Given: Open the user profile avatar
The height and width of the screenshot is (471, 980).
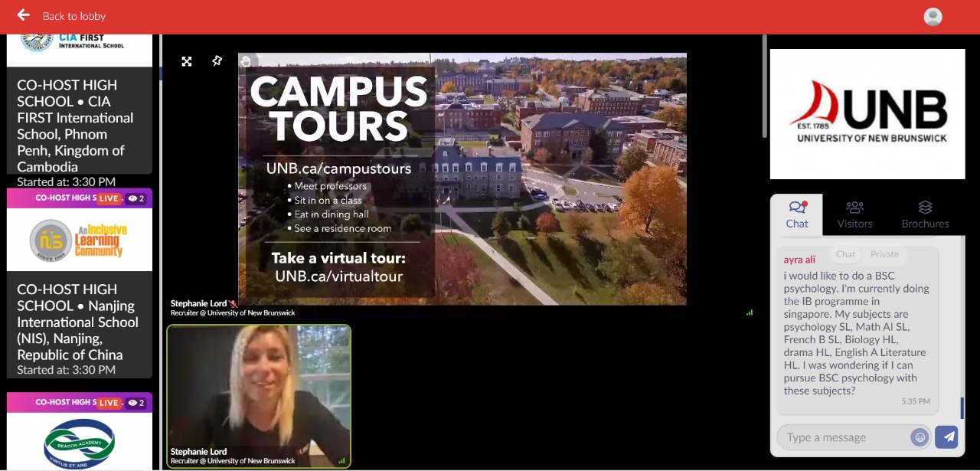Looking at the screenshot, I should (933, 17).
